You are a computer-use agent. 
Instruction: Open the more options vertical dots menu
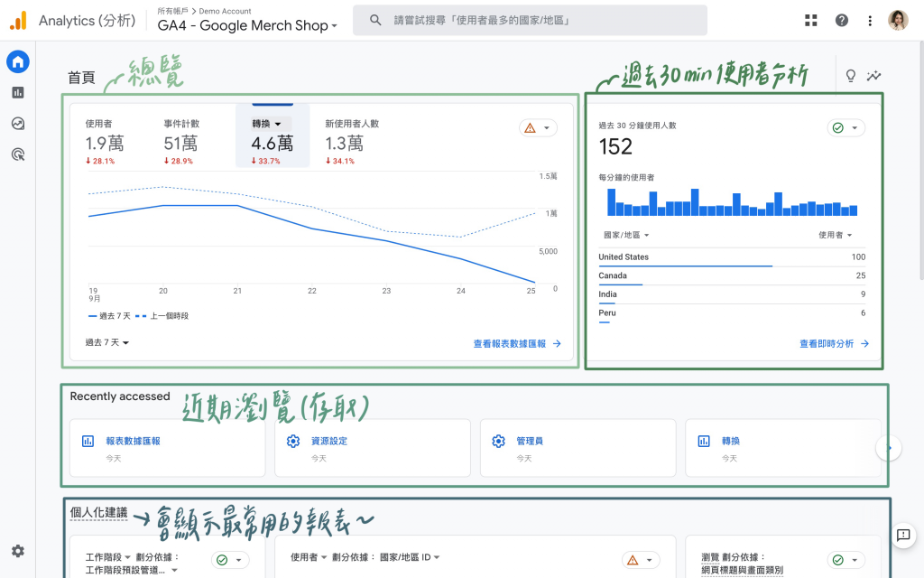tap(870, 21)
